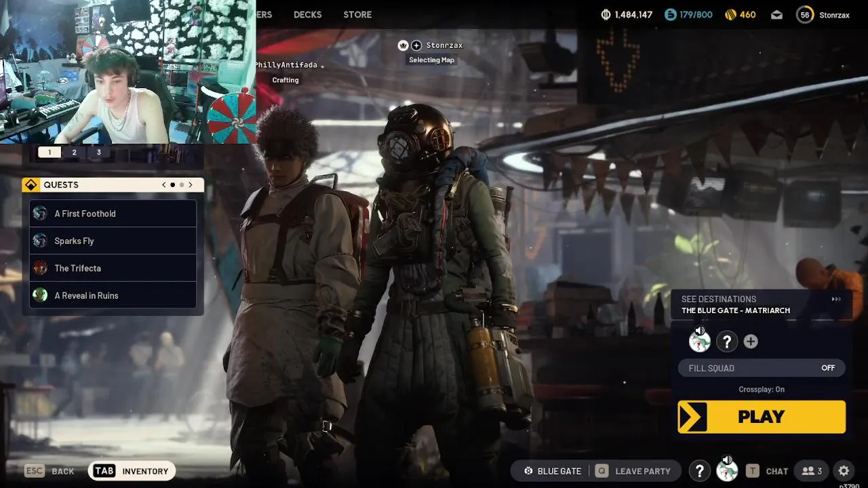Open the Decks menu

coord(308,15)
